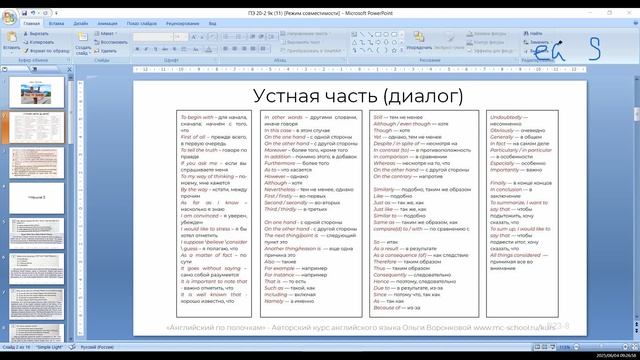Screen dimensions: 640x360
Task: Start slide show from status bar icon
Action: tap(552, 347)
